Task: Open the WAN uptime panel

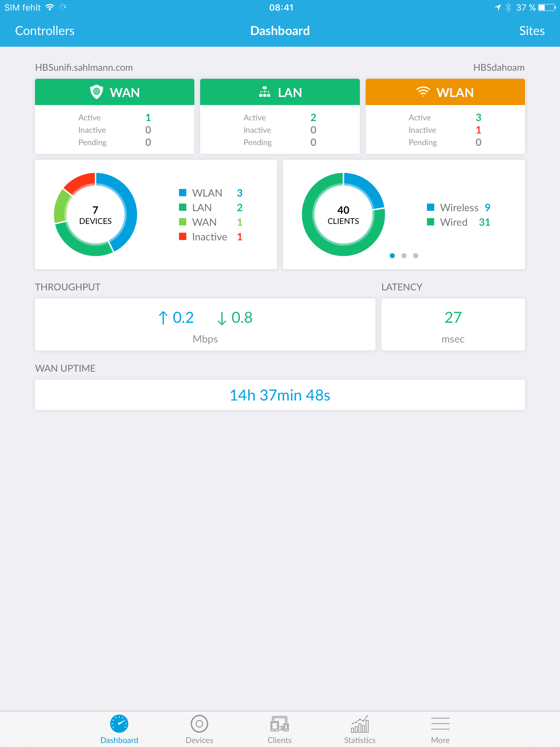Action: tap(280, 395)
